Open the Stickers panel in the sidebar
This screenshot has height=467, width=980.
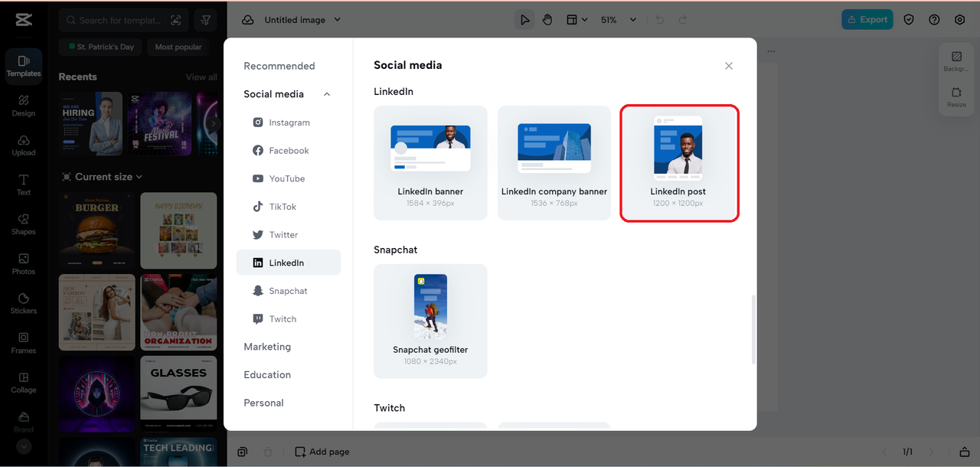[x=23, y=304]
